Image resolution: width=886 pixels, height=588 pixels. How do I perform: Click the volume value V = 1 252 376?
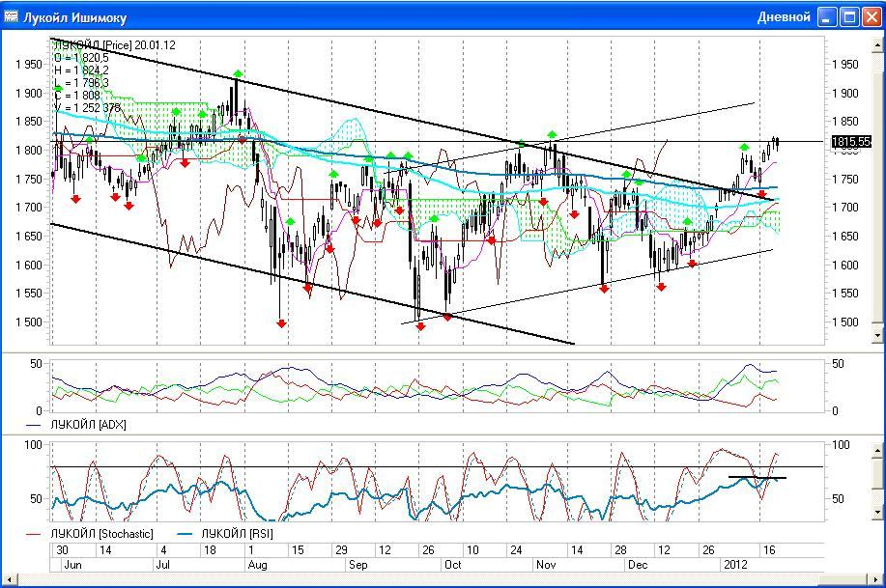pyautogui.click(x=88, y=108)
